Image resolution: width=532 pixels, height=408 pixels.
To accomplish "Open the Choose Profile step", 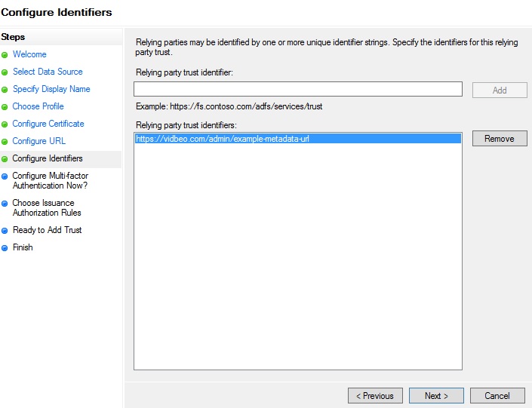I will coord(38,106).
